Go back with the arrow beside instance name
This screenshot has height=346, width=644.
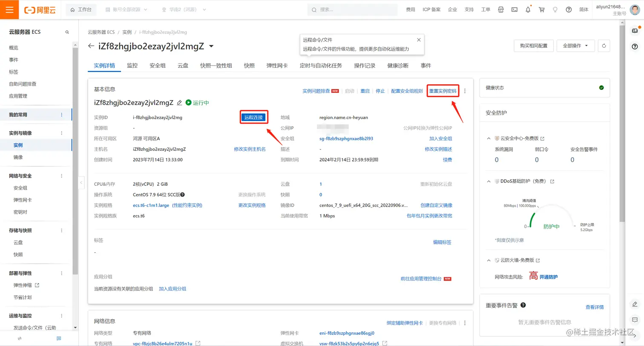91,46
